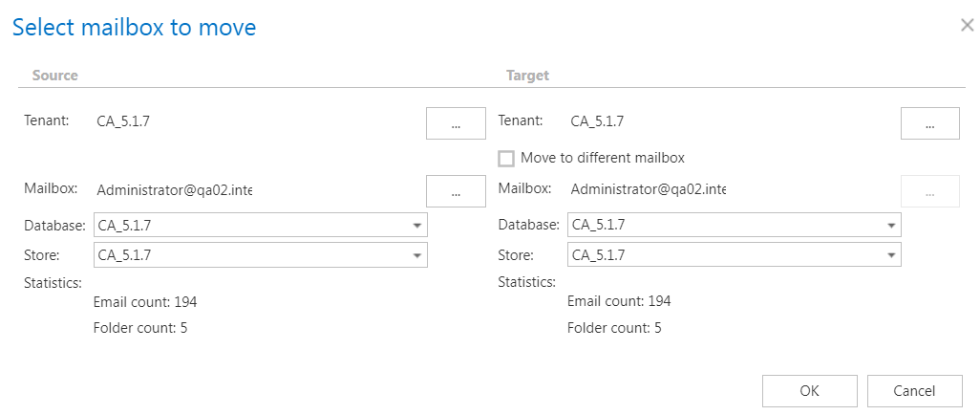Click the greyed-out Target mailbox browse button
Image resolution: width=980 pixels, height=415 pixels.
click(x=929, y=190)
